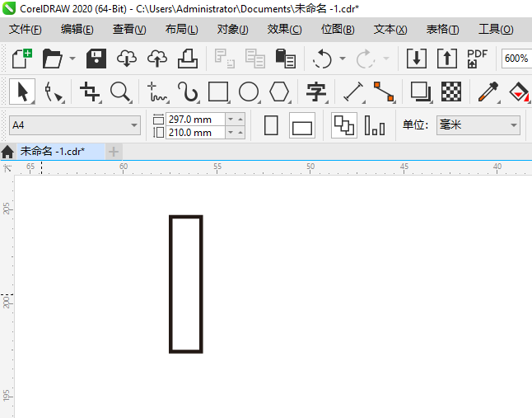This screenshot has height=418, width=532.
Task: Open the 位图(B) menu
Action: point(338,30)
